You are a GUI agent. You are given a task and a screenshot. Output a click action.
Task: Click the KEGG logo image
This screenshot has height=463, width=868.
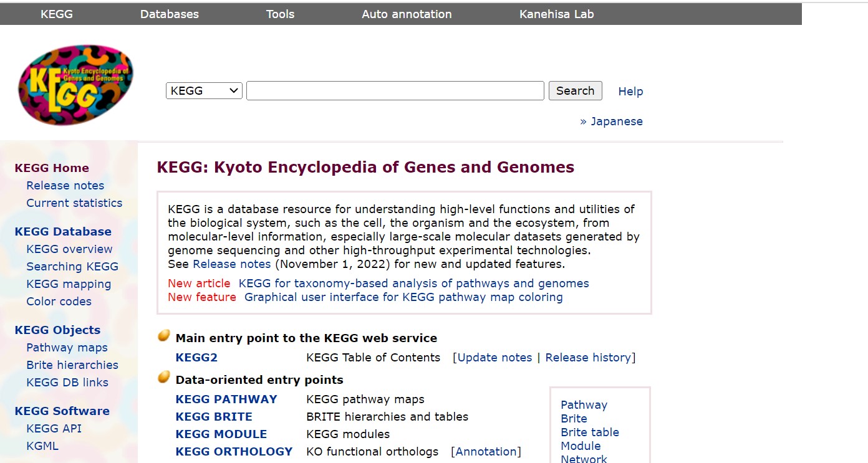[x=76, y=85]
